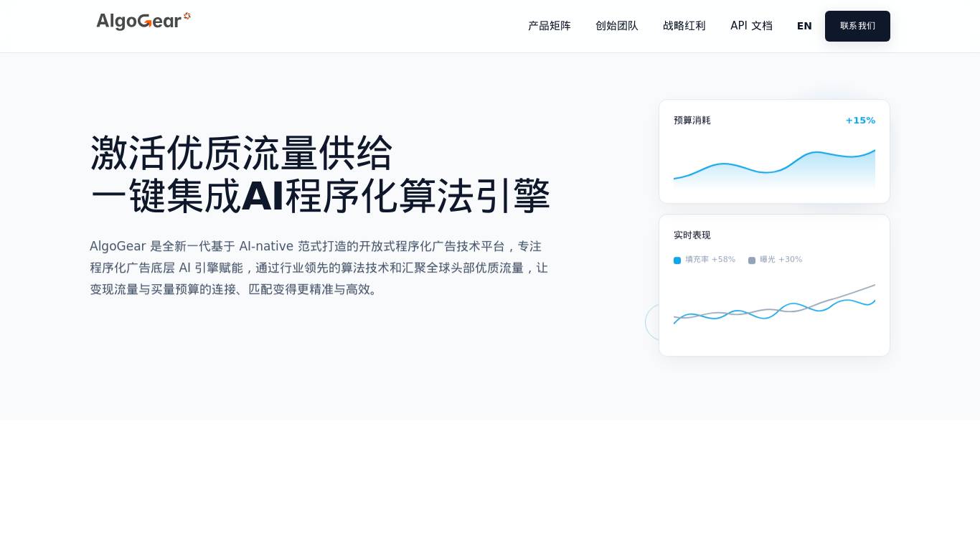
Task: Select the 曝光 +30% legend label
Action: click(x=781, y=260)
